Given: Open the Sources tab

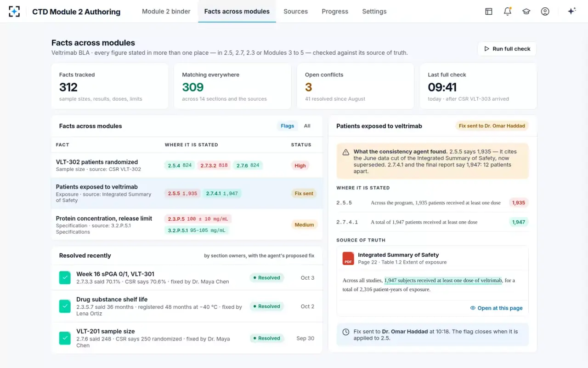Looking at the screenshot, I should tap(296, 11).
